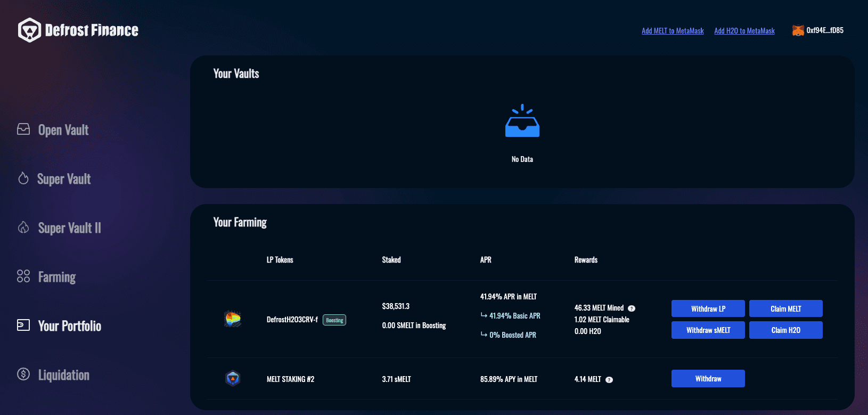Viewport: 868px width, 415px height.
Task: Click Add MELT to MetaMask link
Action: 673,31
